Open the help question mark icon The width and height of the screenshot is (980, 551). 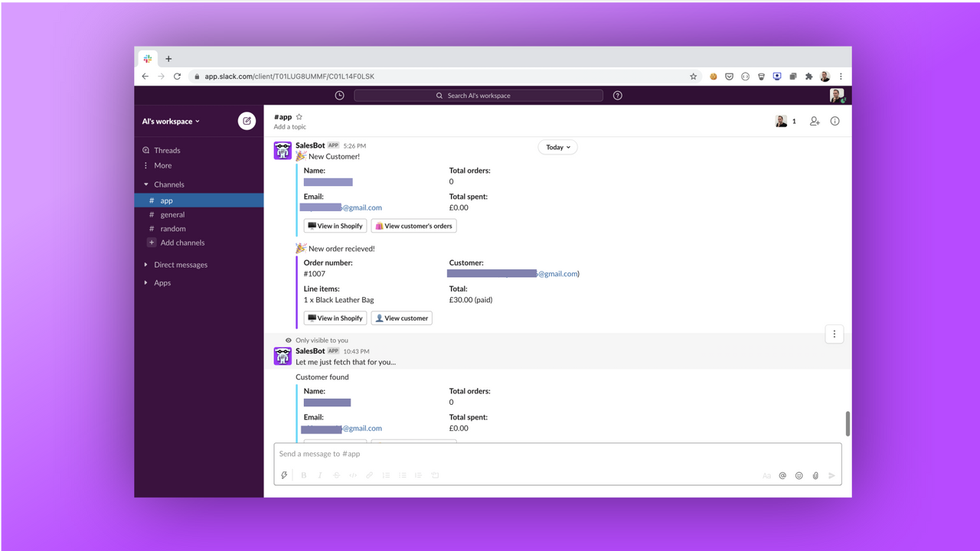(x=617, y=95)
